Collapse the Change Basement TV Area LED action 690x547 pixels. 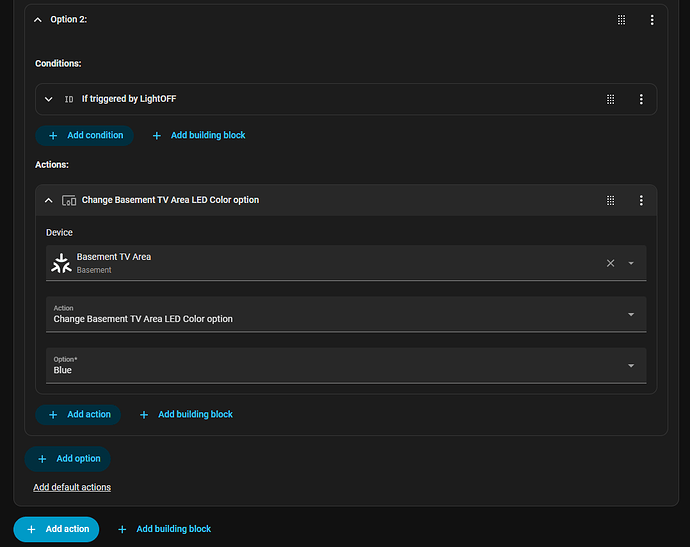[x=49, y=200]
